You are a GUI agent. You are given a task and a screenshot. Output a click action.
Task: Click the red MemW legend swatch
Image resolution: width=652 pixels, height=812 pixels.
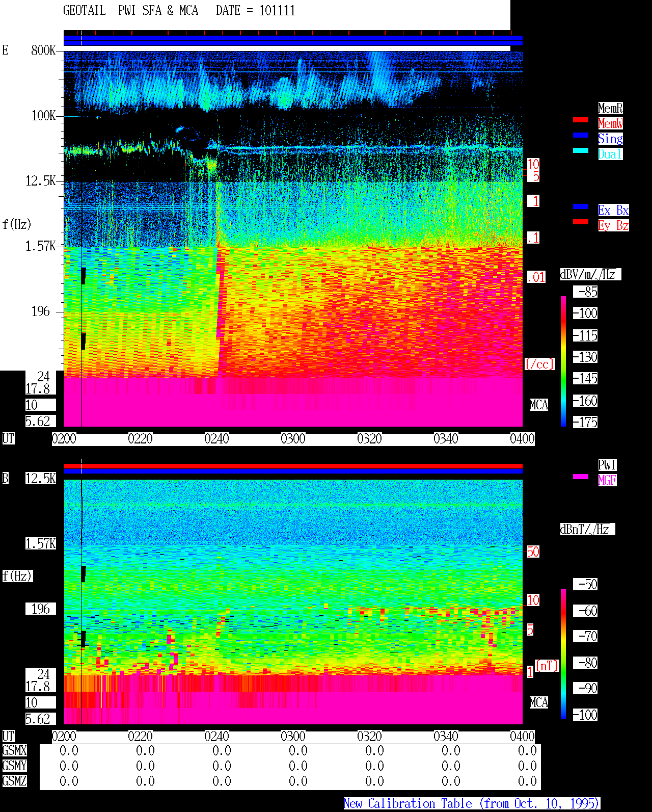[581, 120]
